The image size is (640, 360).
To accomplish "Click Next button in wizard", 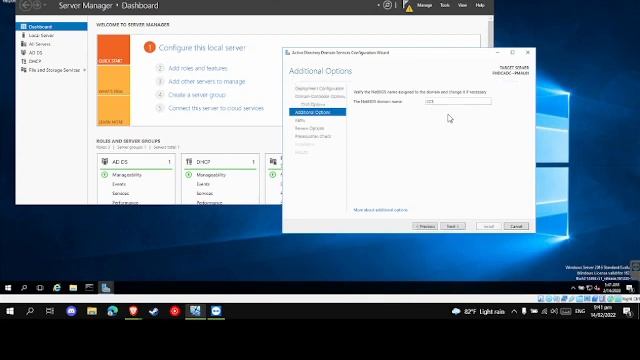I will (453, 226).
